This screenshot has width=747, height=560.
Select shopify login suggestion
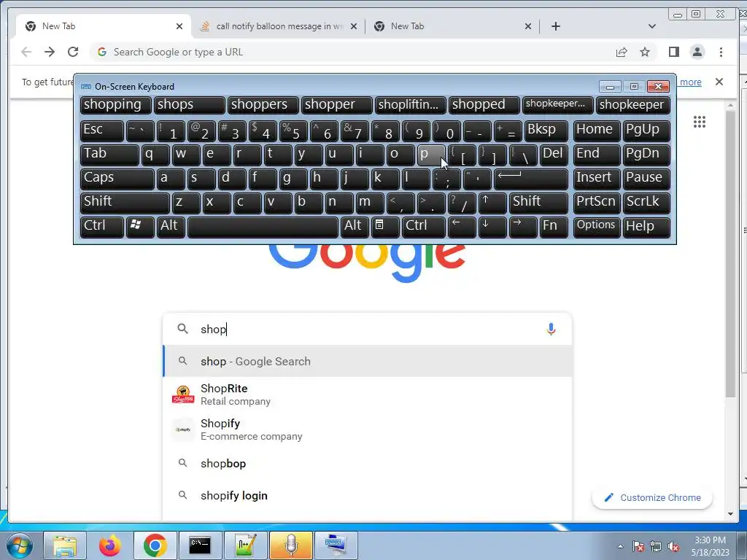click(x=368, y=496)
